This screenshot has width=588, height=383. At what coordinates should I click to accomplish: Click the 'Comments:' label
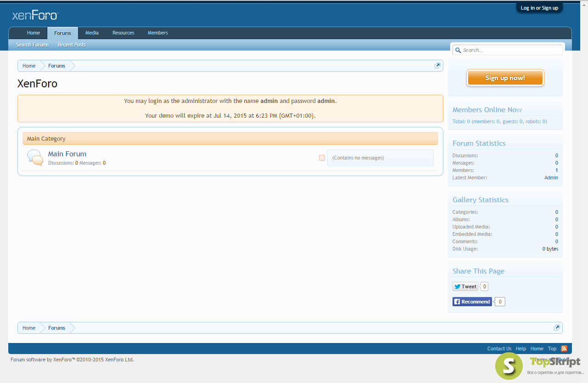pyautogui.click(x=465, y=241)
